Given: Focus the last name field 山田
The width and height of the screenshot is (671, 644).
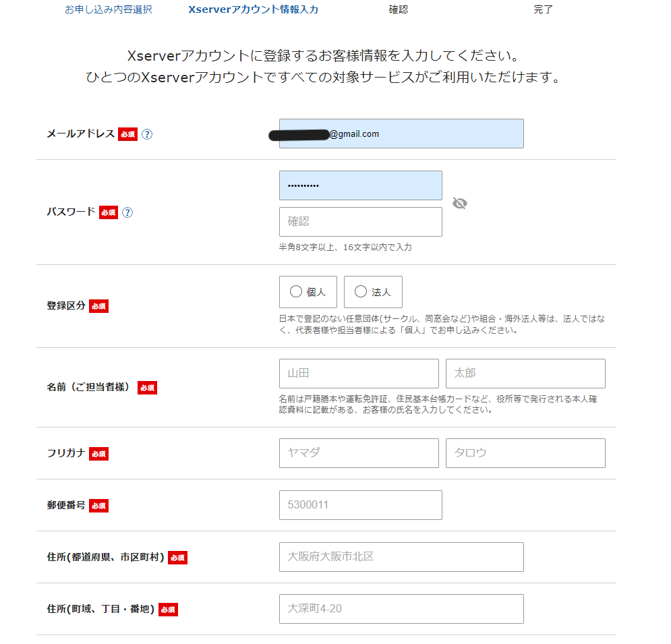Looking at the screenshot, I should (359, 374).
